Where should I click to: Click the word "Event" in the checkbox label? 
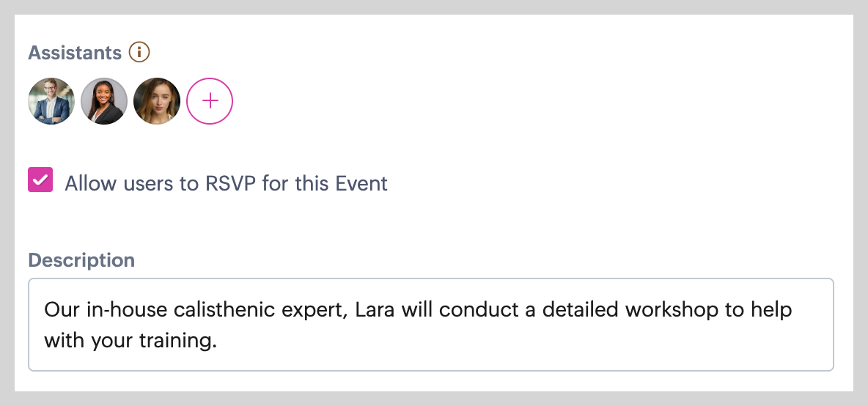[361, 183]
